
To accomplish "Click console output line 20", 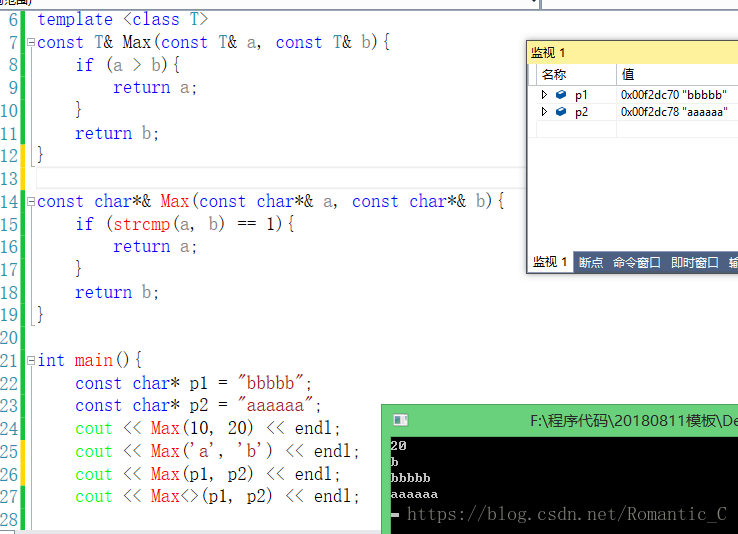I will pyautogui.click(x=398, y=446).
